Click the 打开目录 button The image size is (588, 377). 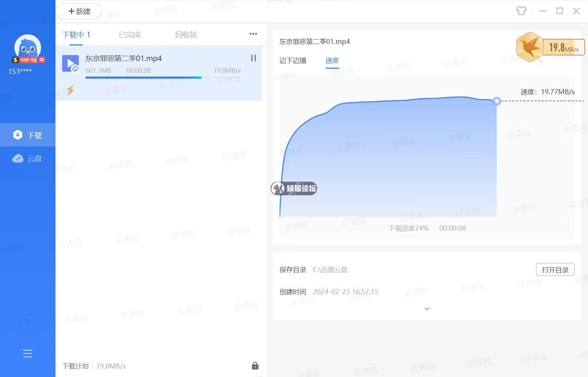(555, 270)
